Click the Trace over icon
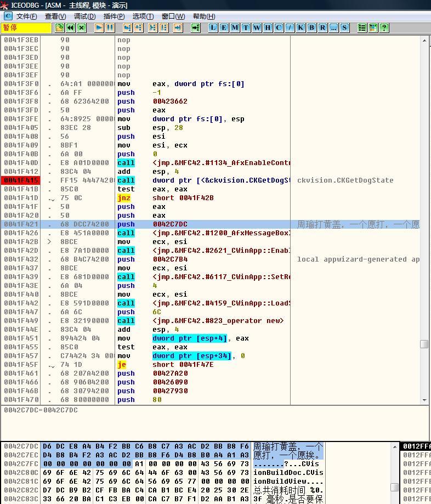Screen dimensions: 431x504 click(163, 27)
